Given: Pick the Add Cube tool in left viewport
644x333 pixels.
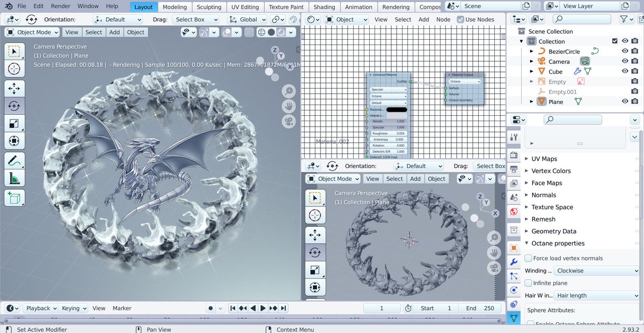Looking at the screenshot, I should (14, 197).
